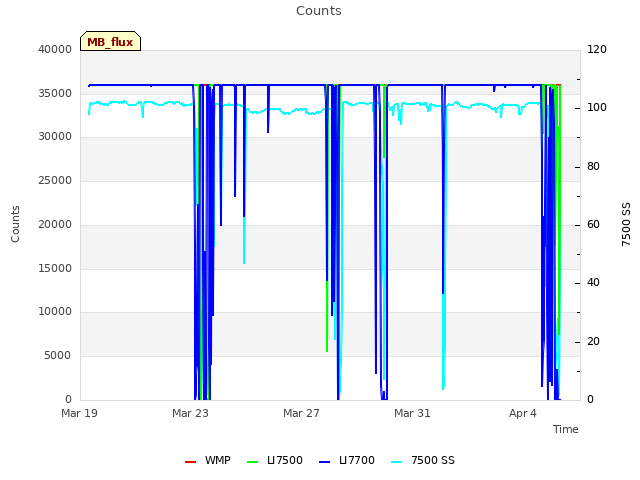Click the 'Apr 4' x-axis tick label
The image size is (640, 480).
coord(523,413)
